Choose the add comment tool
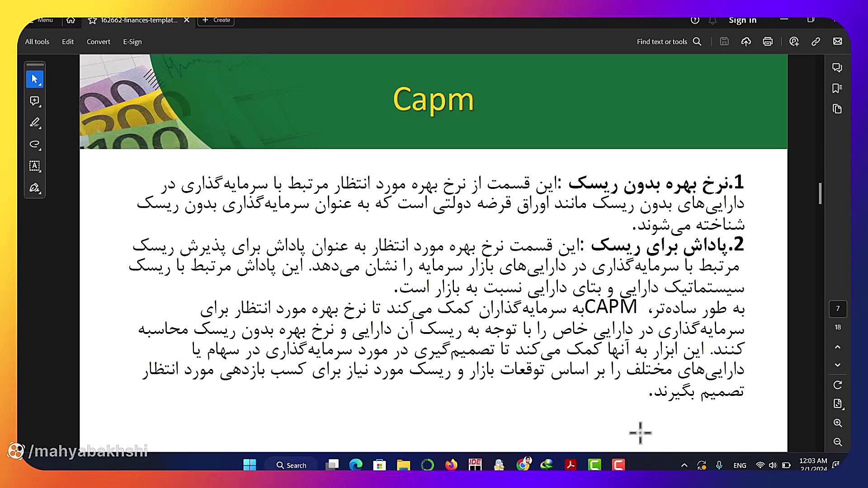The image size is (868, 488). [x=35, y=101]
